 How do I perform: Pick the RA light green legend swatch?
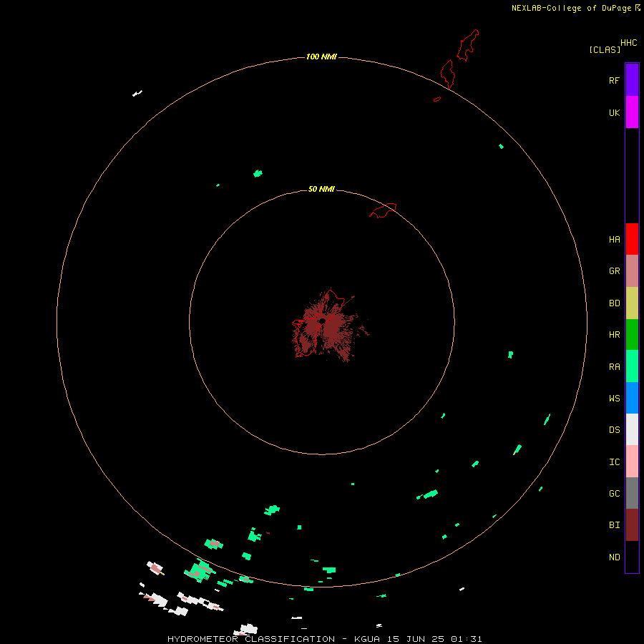coord(632,366)
